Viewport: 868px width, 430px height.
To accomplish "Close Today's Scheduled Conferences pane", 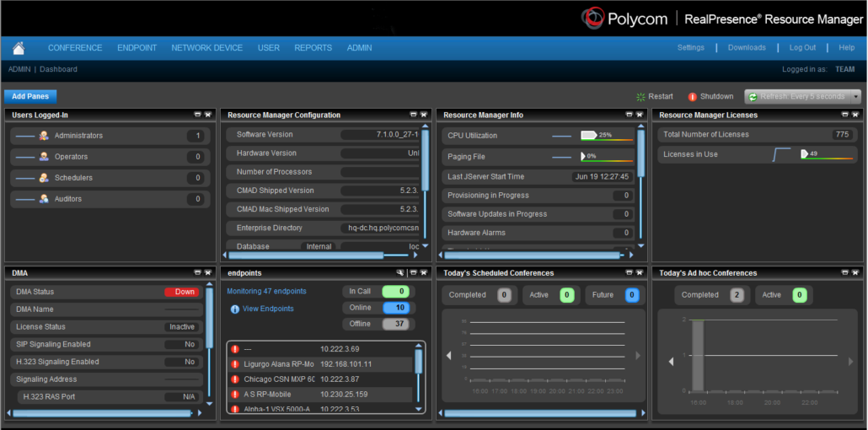I will (640, 272).
